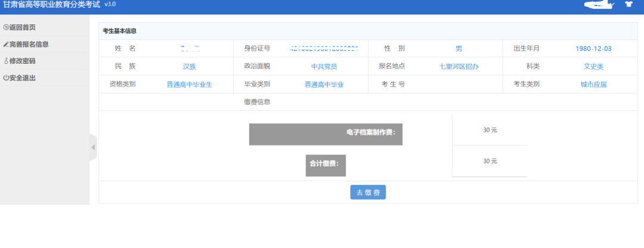
Task: Click the power icon beside 安全退出
Action: click(x=6, y=77)
